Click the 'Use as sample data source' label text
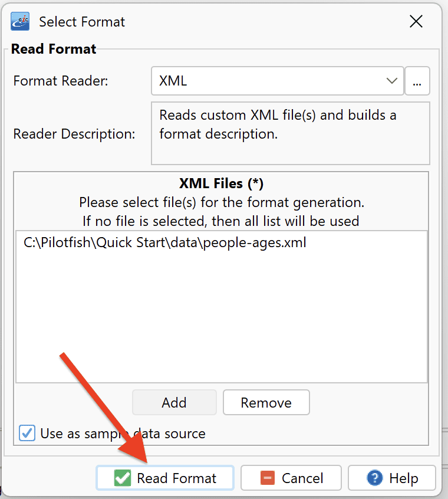 click(123, 434)
